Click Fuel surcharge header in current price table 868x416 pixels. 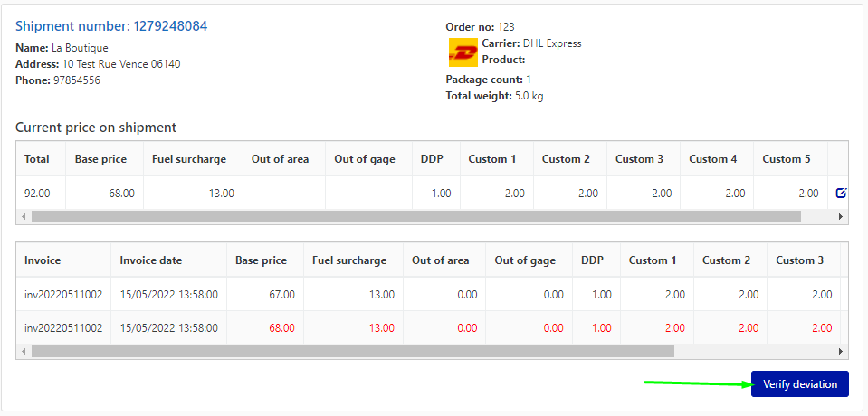(188, 159)
